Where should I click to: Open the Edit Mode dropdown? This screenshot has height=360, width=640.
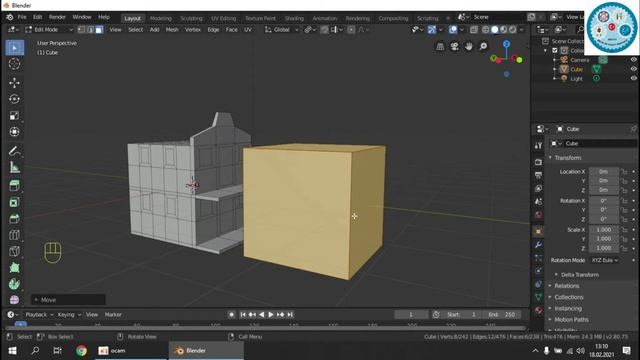click(x=49, y=29)
